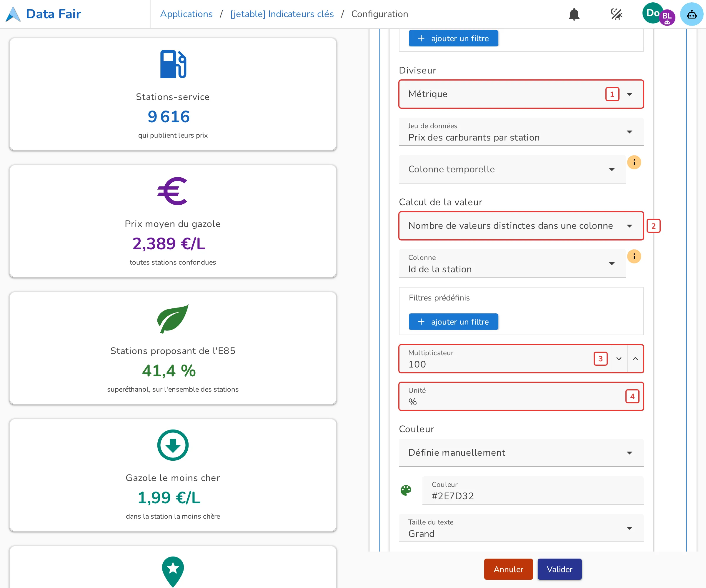The width and height of the screenshot is (706, 588).
Task: Open [jetable] Indicateurs clés breadcrumb
Action: coord(282,14)
